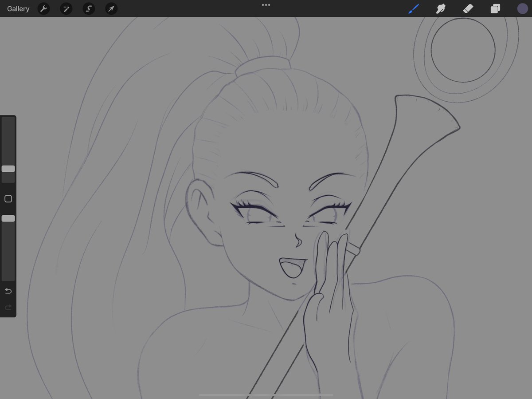This screenshot has height=399, width=532.
Task: Select the Eraser tool
Action: coord(468,8)
